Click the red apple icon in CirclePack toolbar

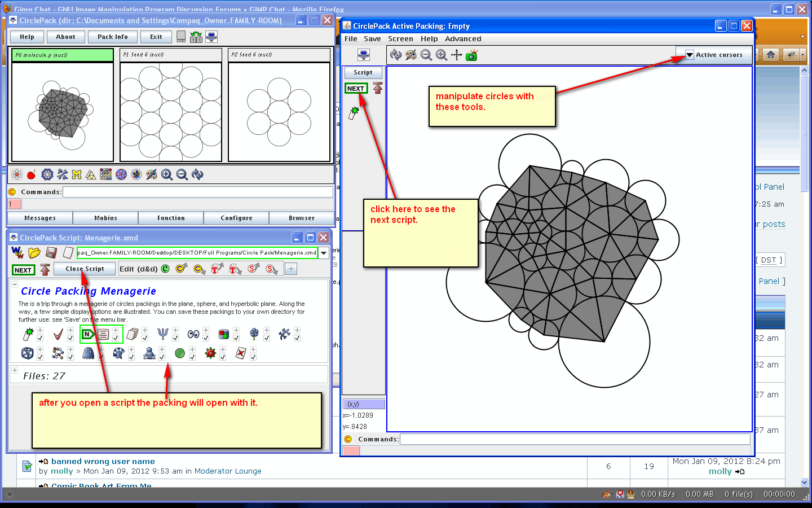pos(32,175)
